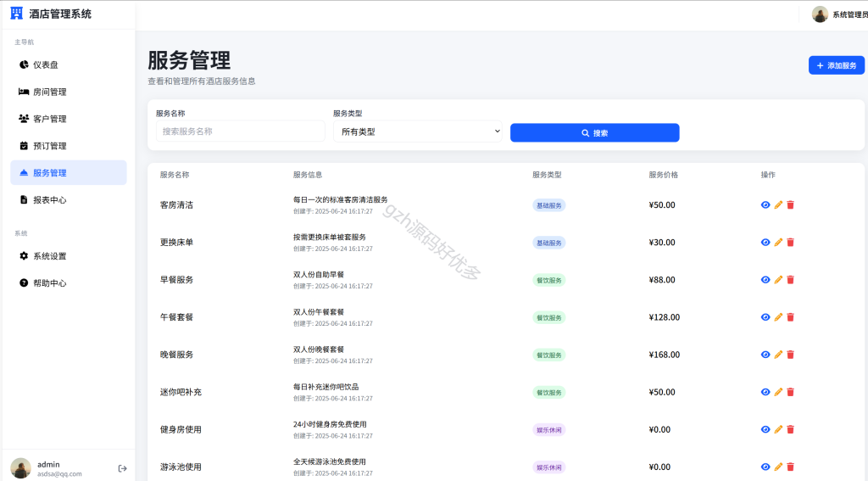Edit the 晚餐服务 entry

click(x=778, y=355)
